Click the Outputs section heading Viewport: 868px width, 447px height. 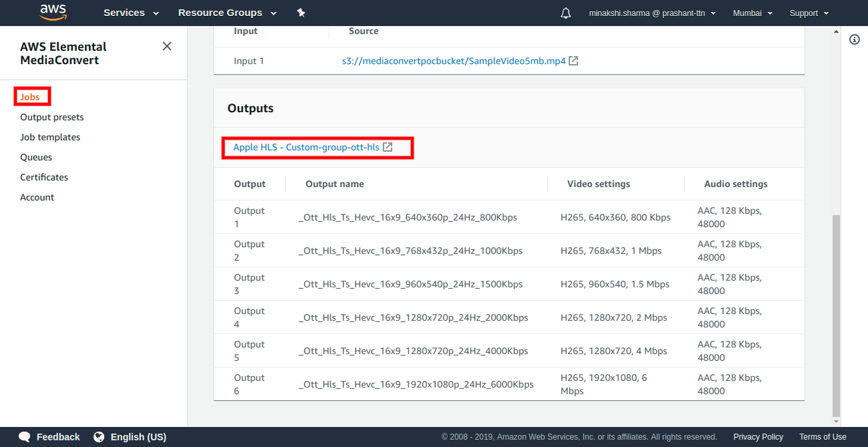pos(251,108)
